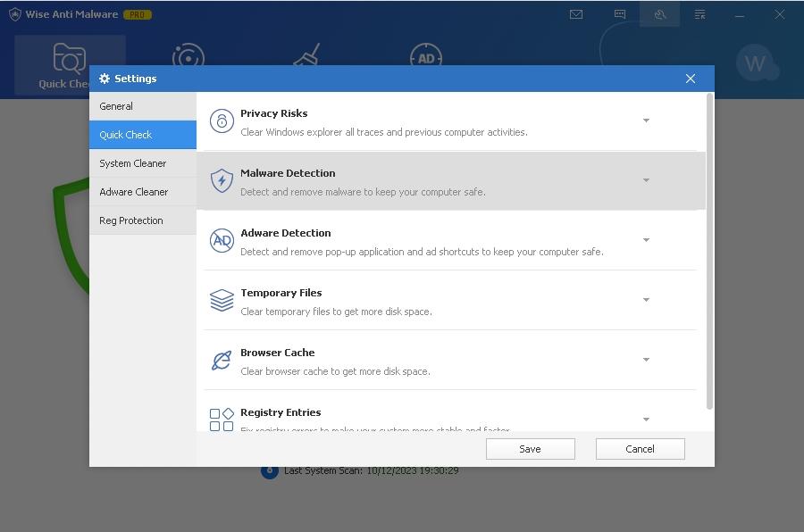
Task: Click 'Clear browser cache to get more disk space' text
Action: (x=335, y=371)
